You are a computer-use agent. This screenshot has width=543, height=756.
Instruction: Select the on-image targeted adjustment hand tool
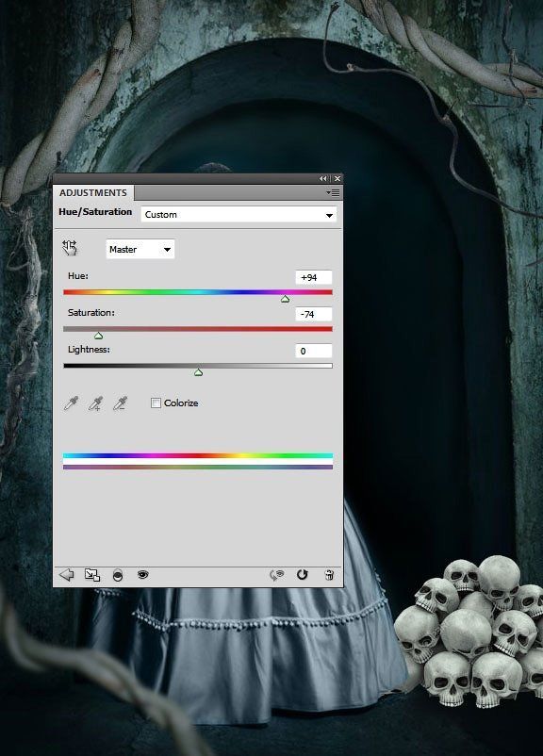pos(70,248)
